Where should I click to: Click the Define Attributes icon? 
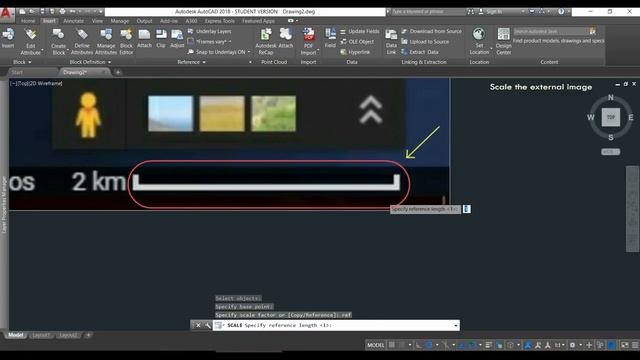click(82, 35)
